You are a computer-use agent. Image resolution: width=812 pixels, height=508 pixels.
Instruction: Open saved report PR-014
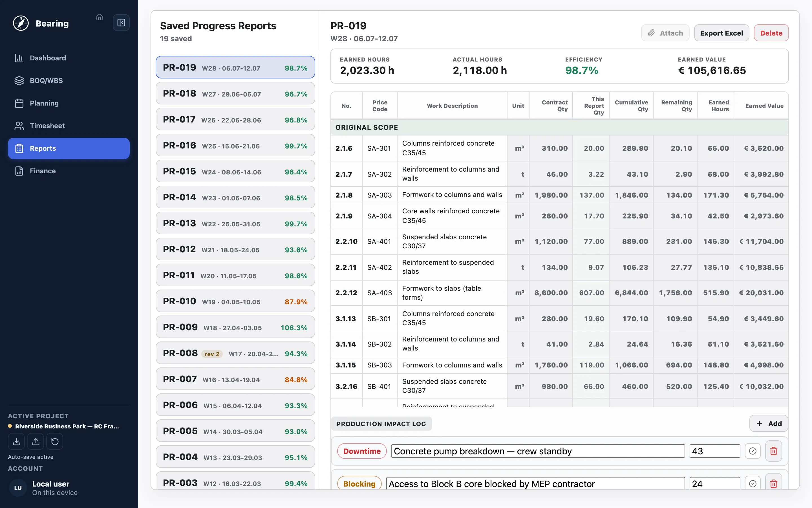click(x=235, y=197)
